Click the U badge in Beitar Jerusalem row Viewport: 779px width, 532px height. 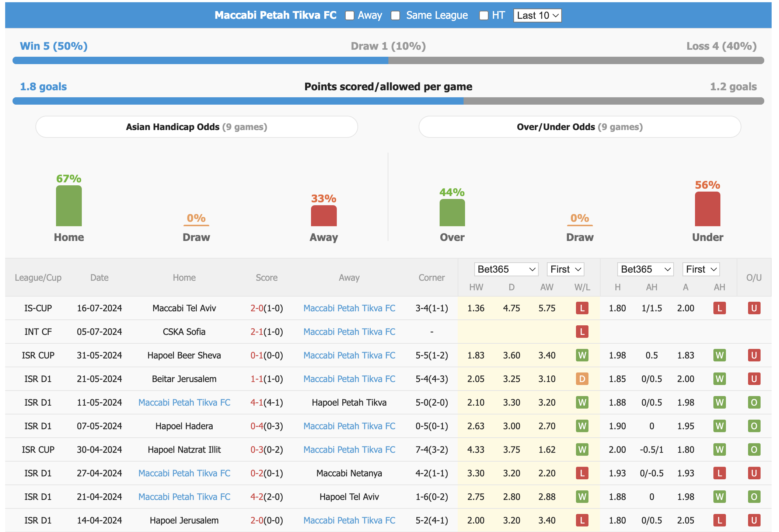(754, 379)
